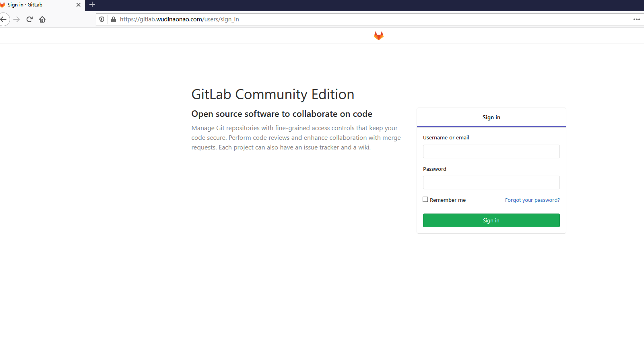
Task: Select the Sign in tab on login panel
Action: coord(491,117)
